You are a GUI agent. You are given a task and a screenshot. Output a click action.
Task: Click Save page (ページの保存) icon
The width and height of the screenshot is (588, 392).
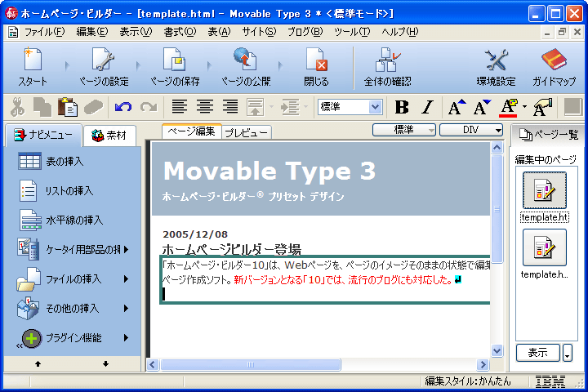[x=175, y=67]
